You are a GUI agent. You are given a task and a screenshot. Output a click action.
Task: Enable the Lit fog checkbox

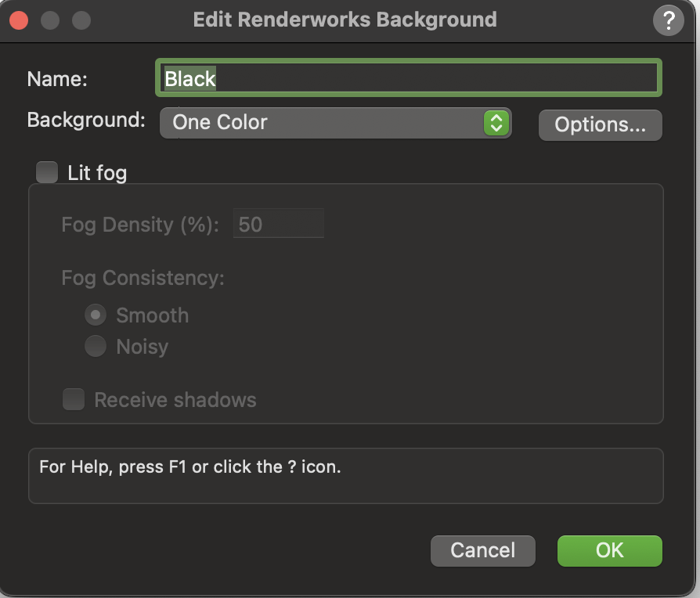46,172
